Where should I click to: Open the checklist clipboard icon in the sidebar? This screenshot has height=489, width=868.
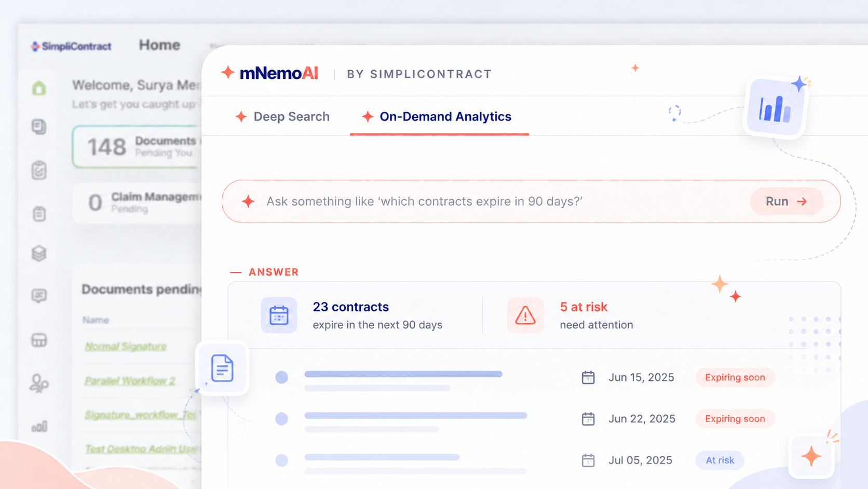click(39, 170)
